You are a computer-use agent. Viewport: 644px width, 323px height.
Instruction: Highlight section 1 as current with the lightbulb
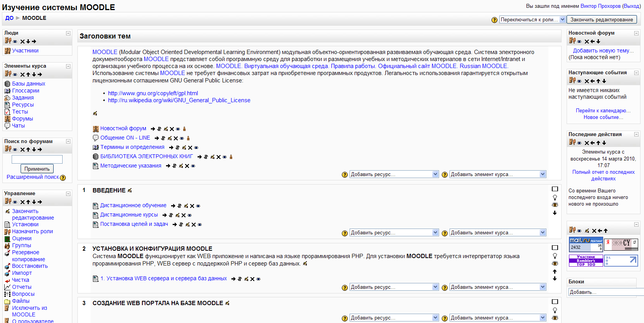(555, 197)
